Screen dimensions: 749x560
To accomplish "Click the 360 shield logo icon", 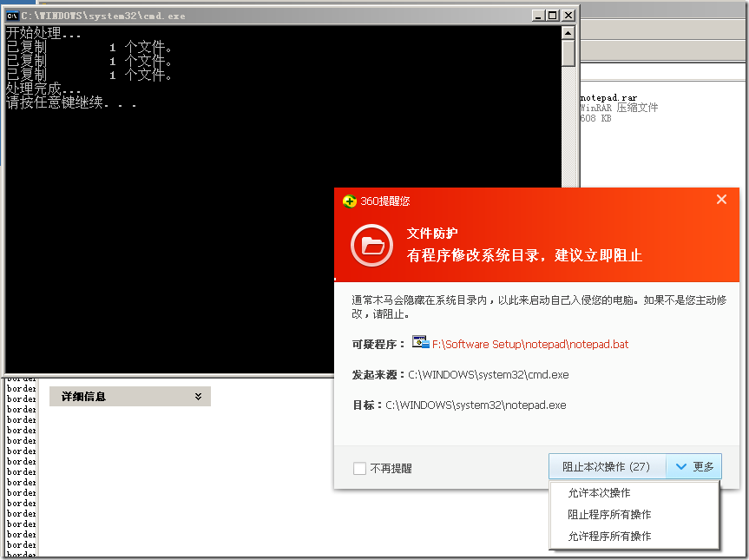I will click(350, 201).
